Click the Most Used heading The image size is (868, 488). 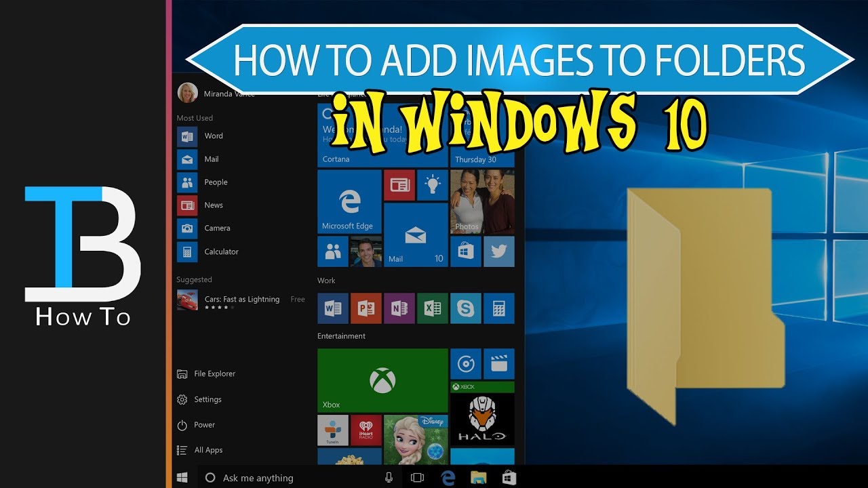coord(195,118)
